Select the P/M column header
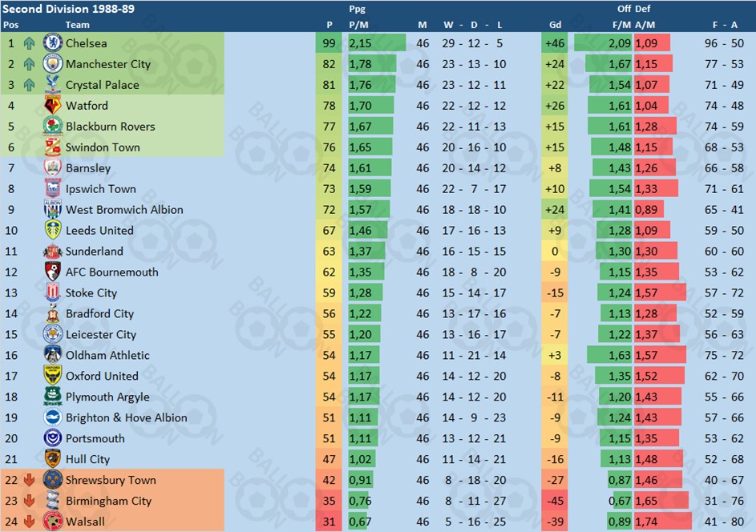The image size is (756, 532). 358,25
